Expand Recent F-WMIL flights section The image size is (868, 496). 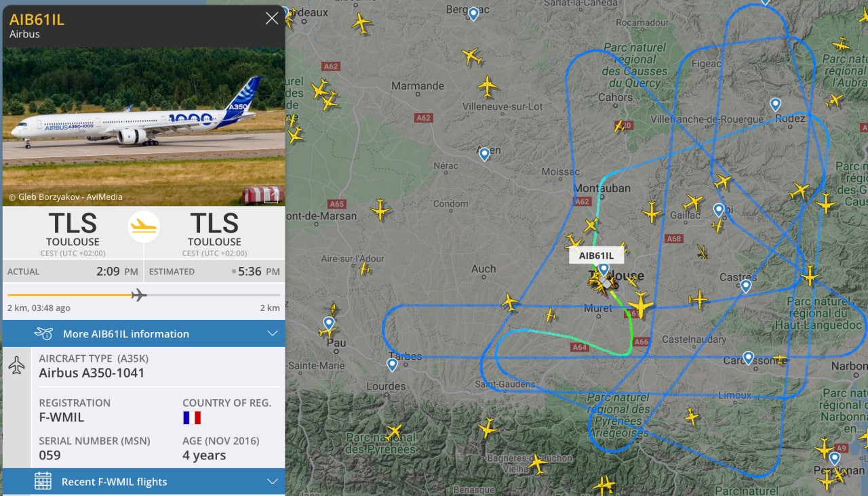tap(144, 482)
